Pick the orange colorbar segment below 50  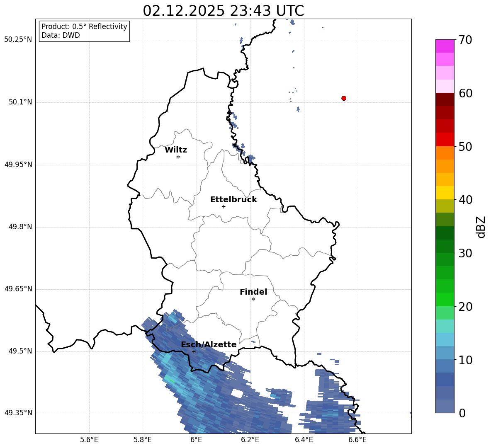tap(445, 153)
